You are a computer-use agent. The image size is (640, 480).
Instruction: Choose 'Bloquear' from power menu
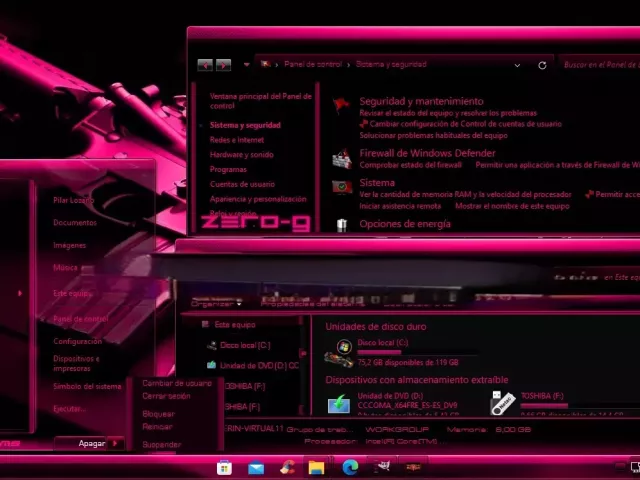click(x=158, y=414)
